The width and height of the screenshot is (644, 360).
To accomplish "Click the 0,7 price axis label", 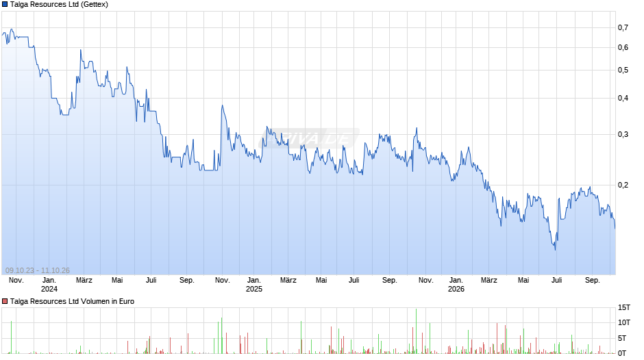I will tap(623, 27).
